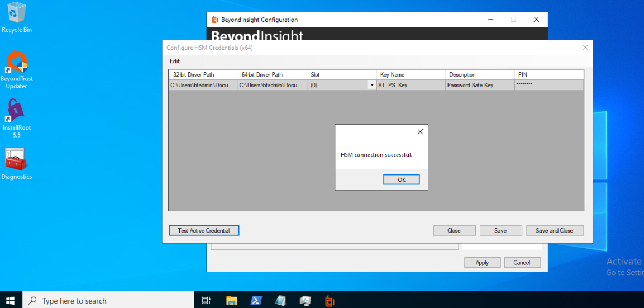Select the BT_PS_Key key name cell

pos(411,85)
